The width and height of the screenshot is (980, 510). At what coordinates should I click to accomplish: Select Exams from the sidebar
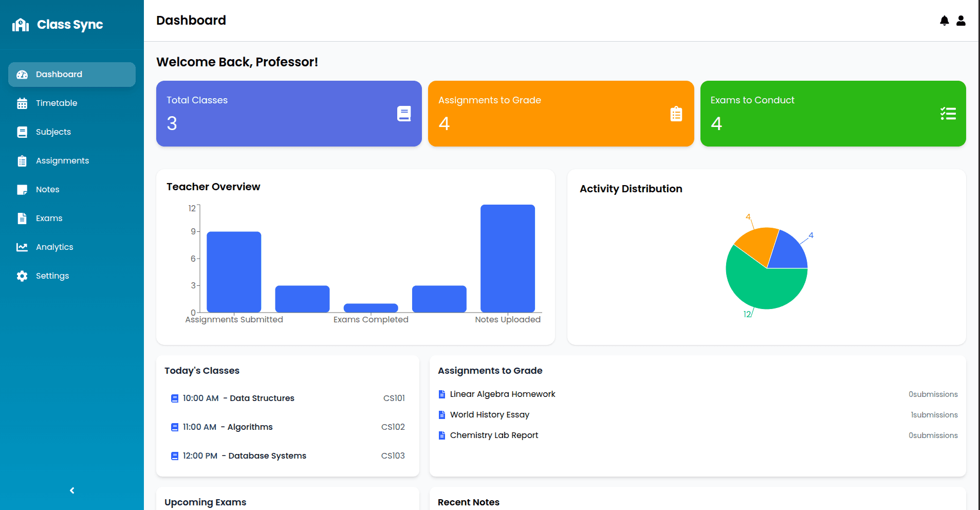click(x=49, y=218)
